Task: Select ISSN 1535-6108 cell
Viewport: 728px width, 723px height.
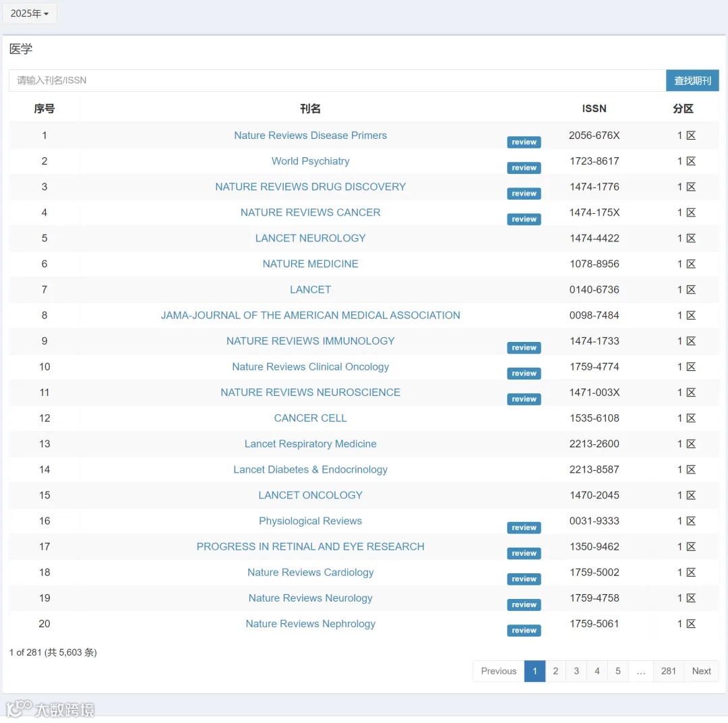Action: coord(595,418)
